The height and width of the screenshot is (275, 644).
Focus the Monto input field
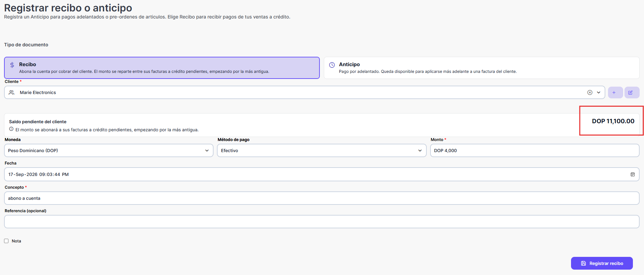535,150
